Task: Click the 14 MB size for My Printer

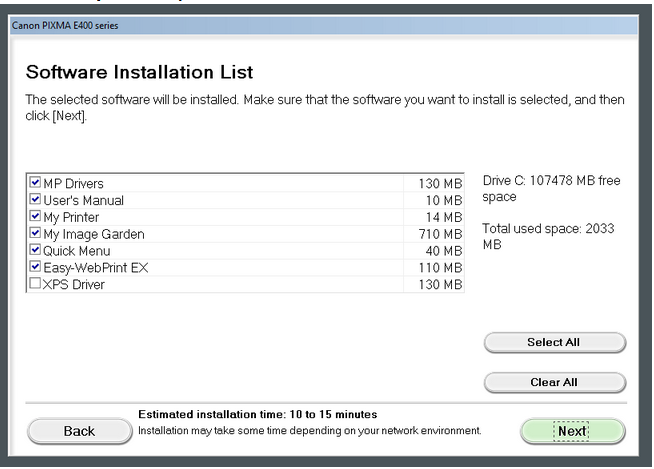Action: coord(443,217)
